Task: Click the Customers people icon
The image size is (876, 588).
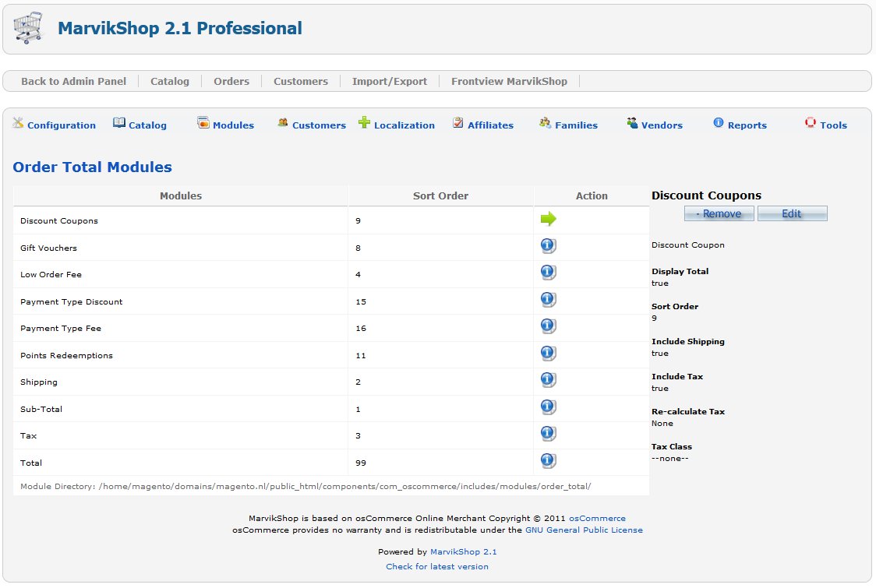Action: tap(283, 123)
